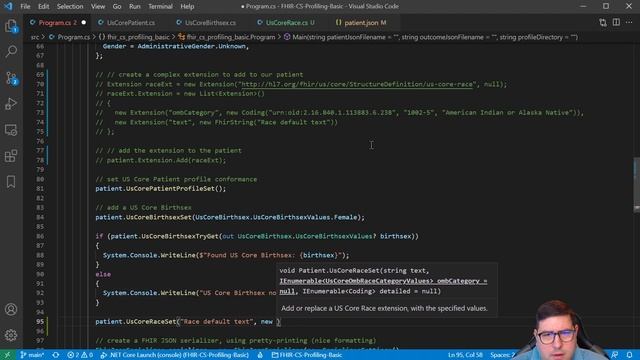The width and height of the screenshot is (640, 360).
Task: Open the View menu
Action: click(98, 7)
